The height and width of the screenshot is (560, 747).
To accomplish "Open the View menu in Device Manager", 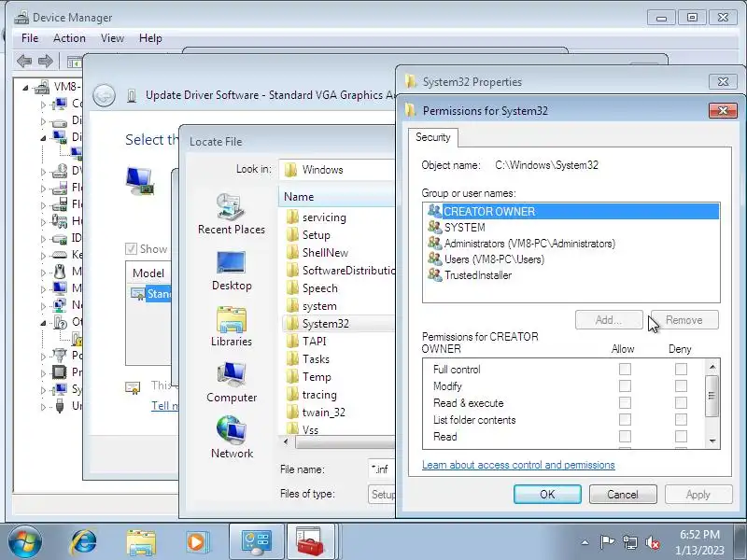I will pyautogui.click(x=112, y=38).
